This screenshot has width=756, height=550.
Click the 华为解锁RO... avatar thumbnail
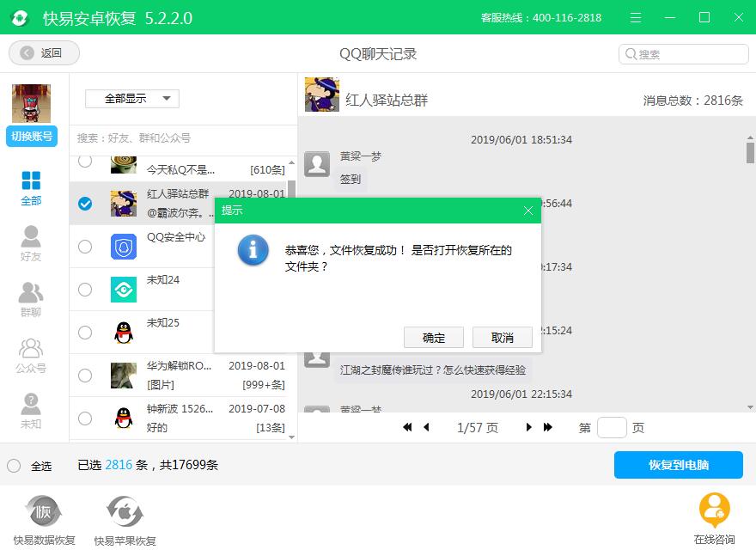point(124,376)
